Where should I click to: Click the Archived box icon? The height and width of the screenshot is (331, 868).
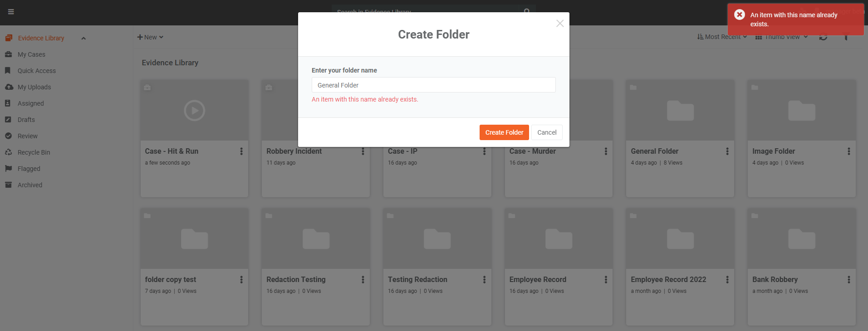coord(9,185)
